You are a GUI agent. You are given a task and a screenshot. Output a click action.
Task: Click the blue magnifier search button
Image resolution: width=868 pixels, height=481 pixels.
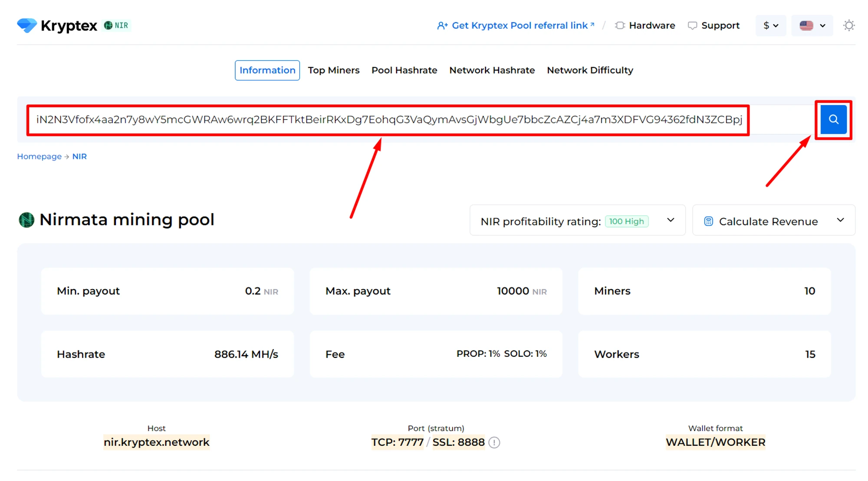(833, 119)
